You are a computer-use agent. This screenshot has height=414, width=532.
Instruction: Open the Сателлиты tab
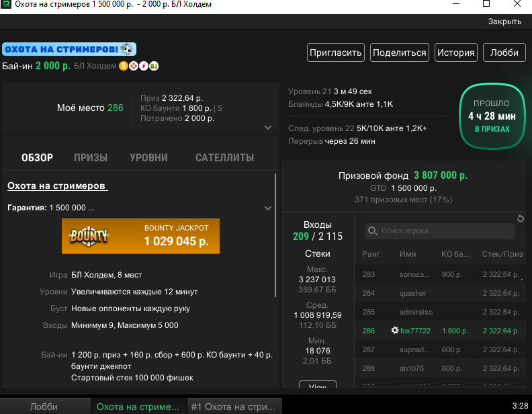point(224,158)
